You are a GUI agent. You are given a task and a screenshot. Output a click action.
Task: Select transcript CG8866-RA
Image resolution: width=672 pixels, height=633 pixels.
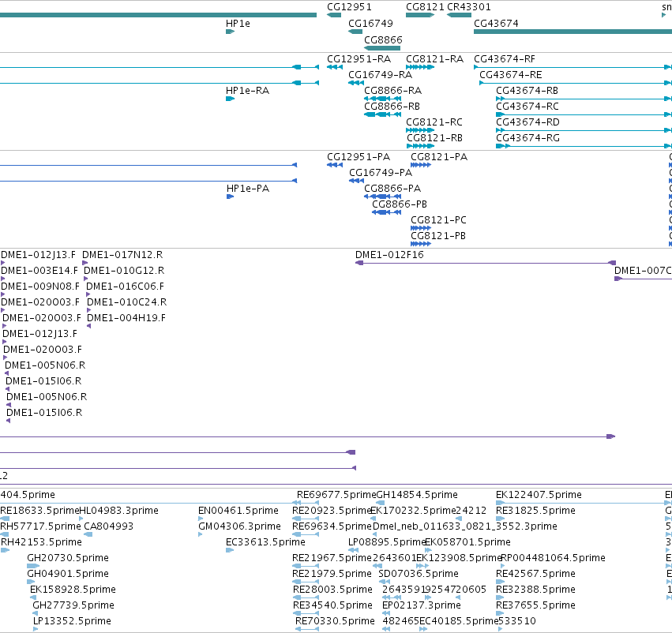point(392,90)
